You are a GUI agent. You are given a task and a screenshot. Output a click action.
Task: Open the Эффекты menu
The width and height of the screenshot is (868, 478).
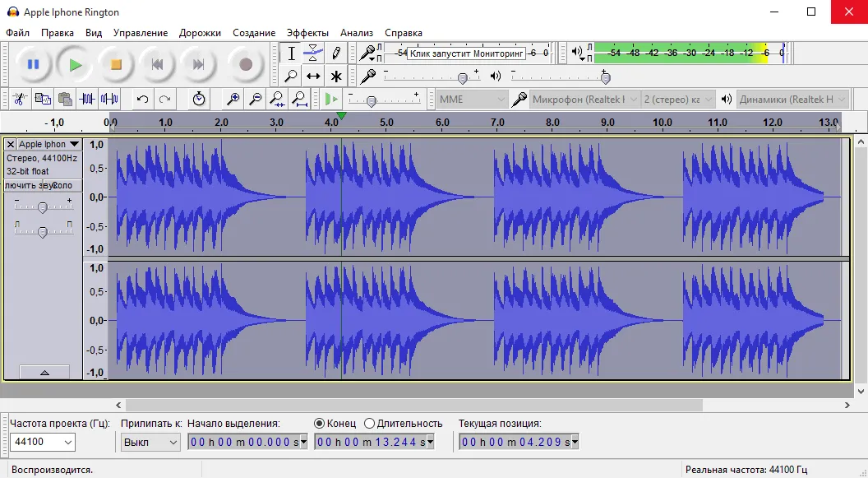pyautogui.click(x=307, y=33)
